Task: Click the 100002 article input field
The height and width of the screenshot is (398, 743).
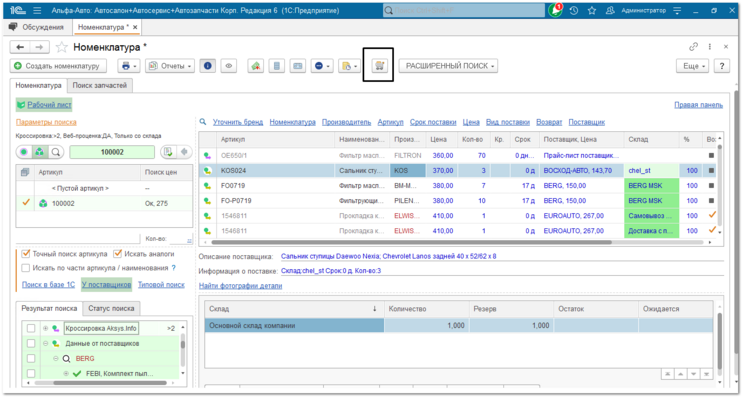Action: pyautogui.click(x=112, y=152)
